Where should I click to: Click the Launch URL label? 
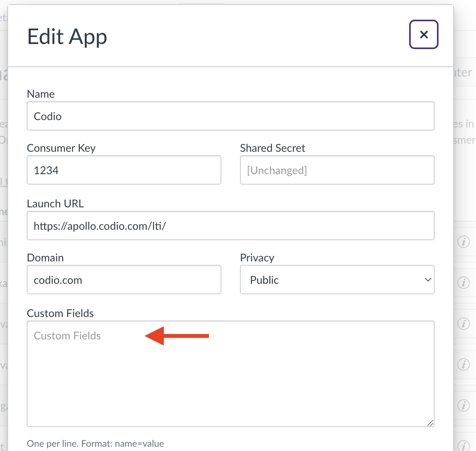pos(55,203)
